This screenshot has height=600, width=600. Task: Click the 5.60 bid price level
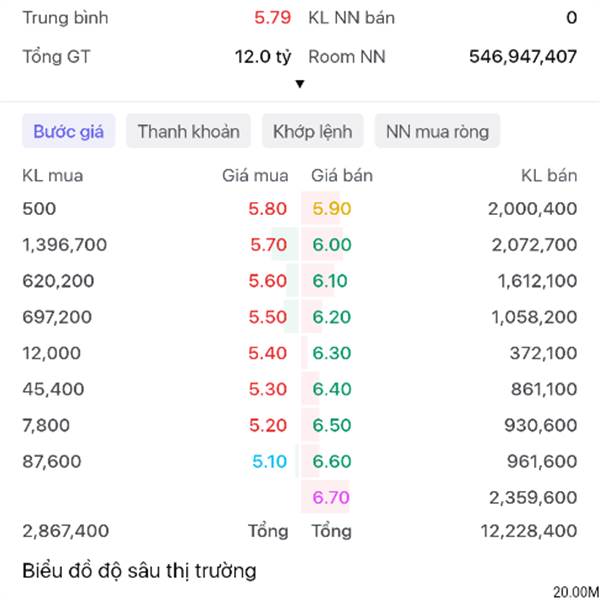(x=268, y=281)
